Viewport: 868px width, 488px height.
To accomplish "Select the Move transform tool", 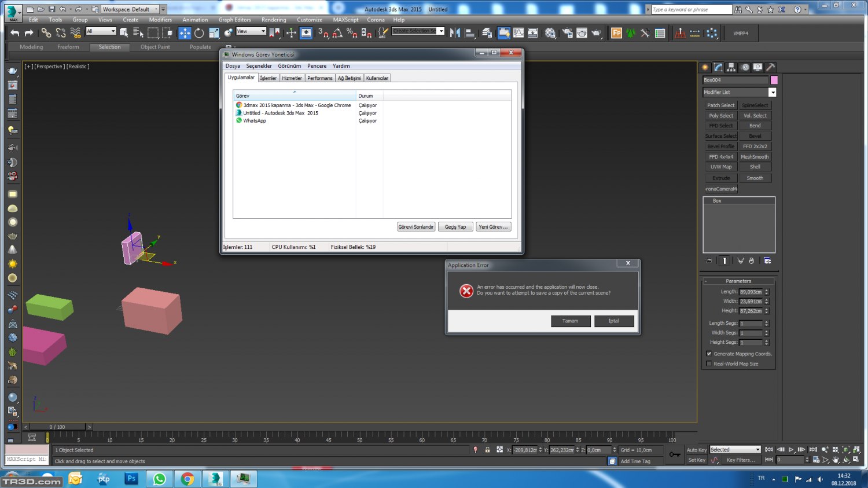I will click(185, 33).
